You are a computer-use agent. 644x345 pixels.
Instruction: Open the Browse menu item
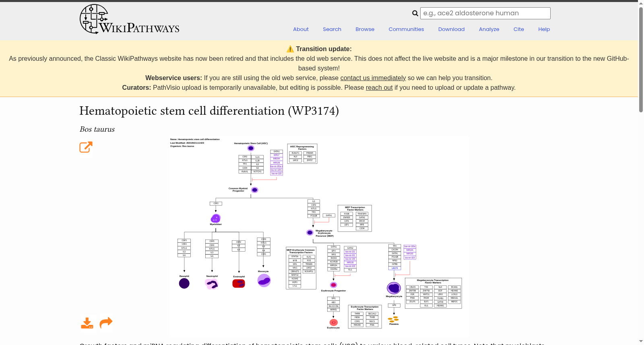tap(365, 29)
